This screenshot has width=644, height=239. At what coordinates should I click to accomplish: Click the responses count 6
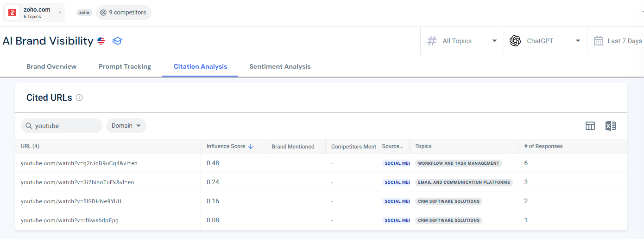(x=526, y=163)
